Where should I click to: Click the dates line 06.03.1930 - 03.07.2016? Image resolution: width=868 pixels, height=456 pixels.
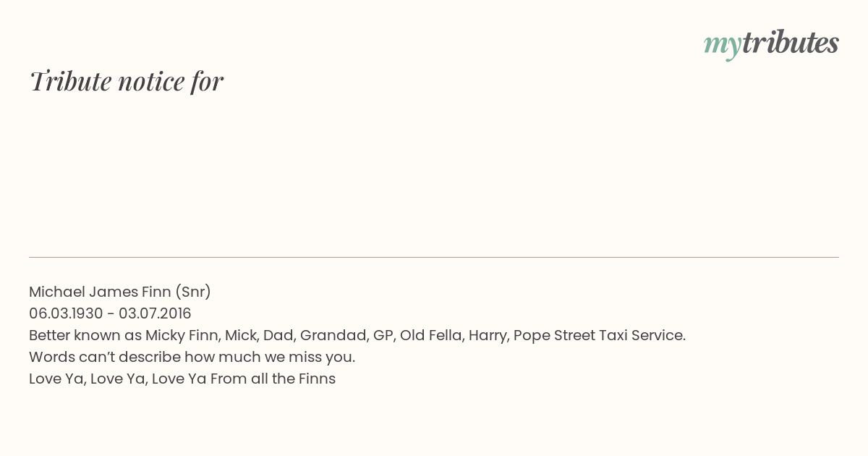pos(110,313)
